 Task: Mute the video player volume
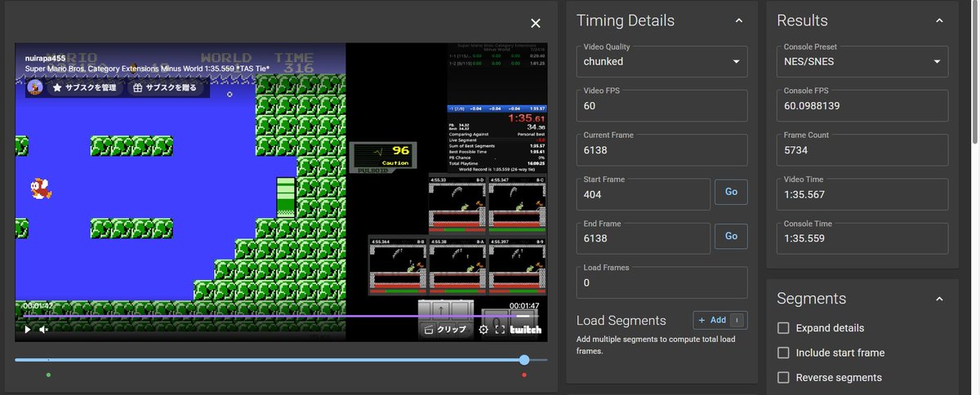tap(44, 330)
